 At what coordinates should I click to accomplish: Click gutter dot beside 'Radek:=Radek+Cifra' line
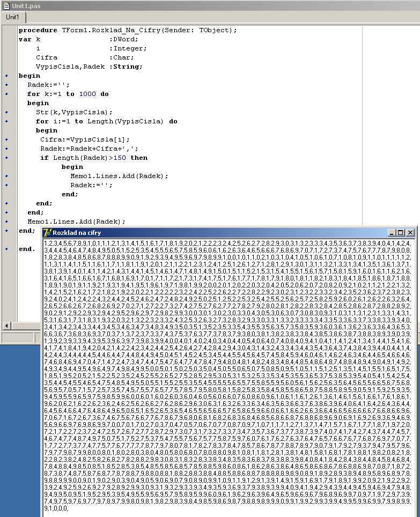pos(6,149)
